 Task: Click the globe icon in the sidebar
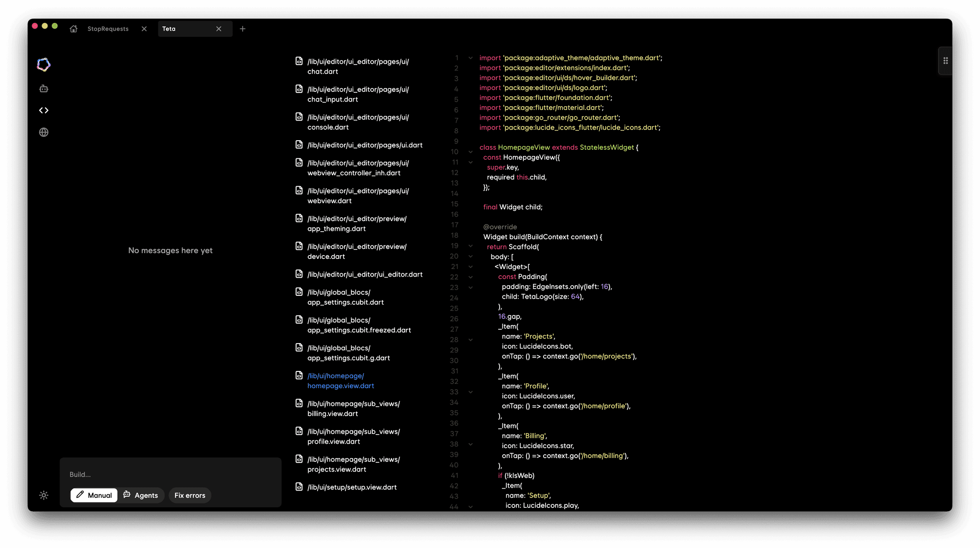tap(44, 132)
